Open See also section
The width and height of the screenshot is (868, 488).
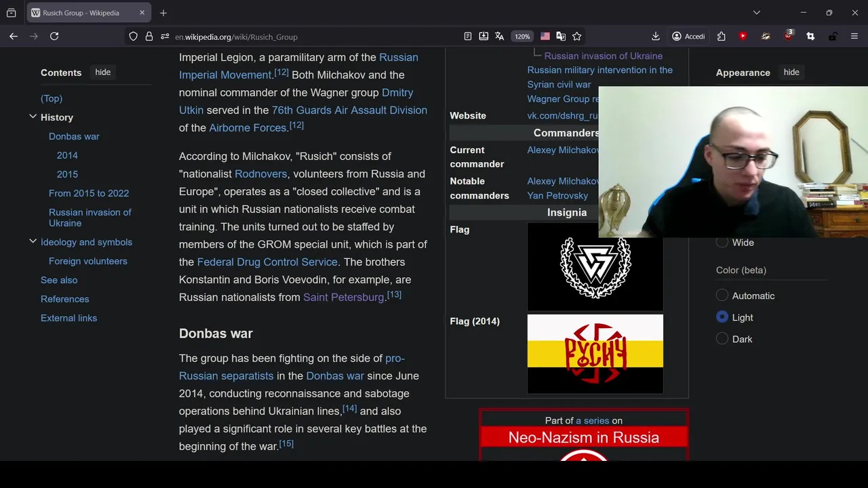[59, 280]
